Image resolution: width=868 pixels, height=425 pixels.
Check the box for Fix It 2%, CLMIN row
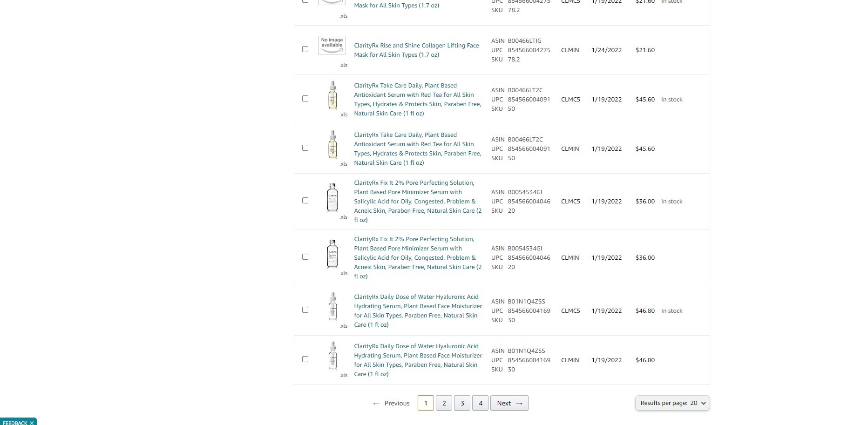tap(305, 256)
